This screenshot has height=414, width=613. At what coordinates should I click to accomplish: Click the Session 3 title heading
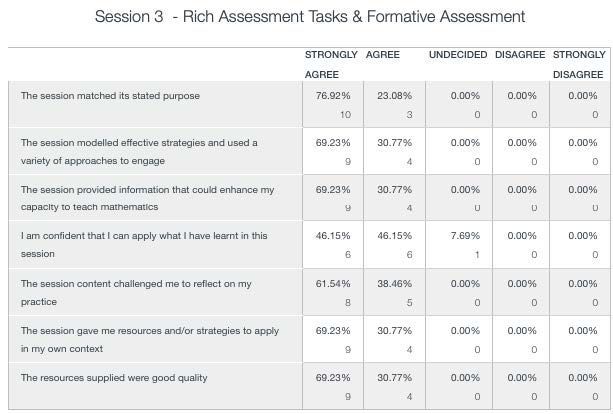[x=310, y=17]
